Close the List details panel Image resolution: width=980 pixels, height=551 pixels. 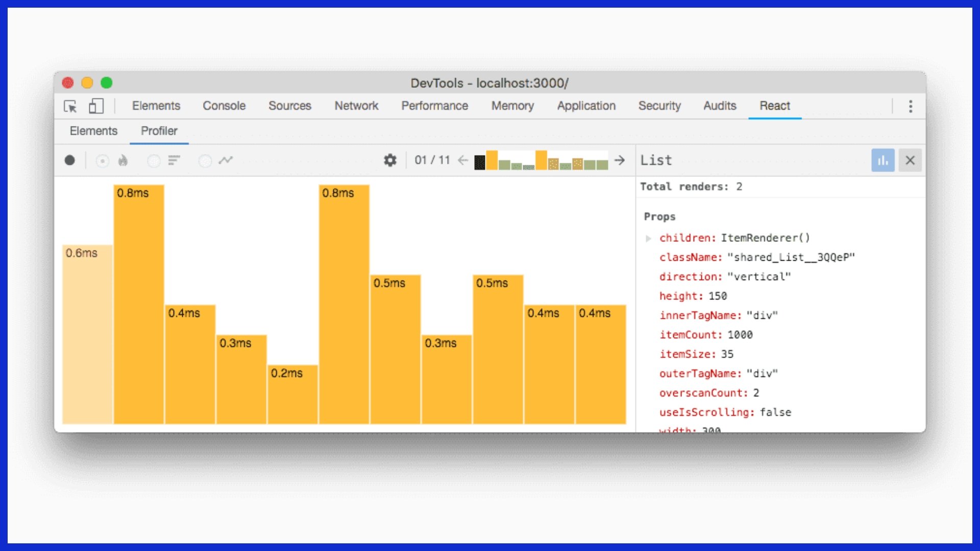tap(910, 160)
